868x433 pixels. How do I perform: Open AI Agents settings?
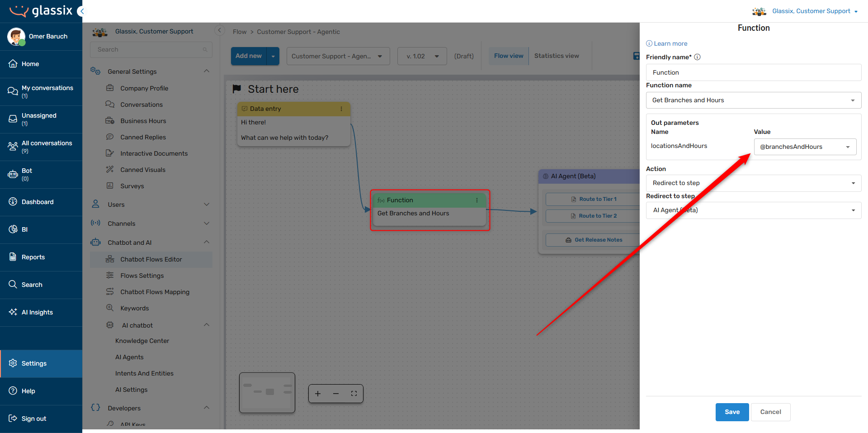click(129, 357)
